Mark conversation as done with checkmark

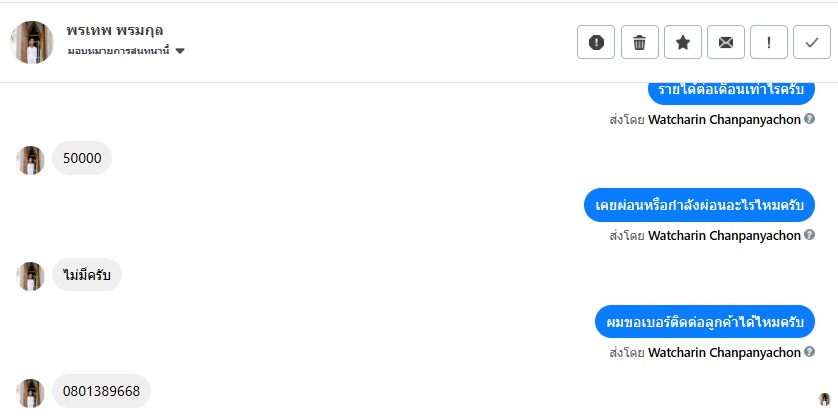[811, 42]
